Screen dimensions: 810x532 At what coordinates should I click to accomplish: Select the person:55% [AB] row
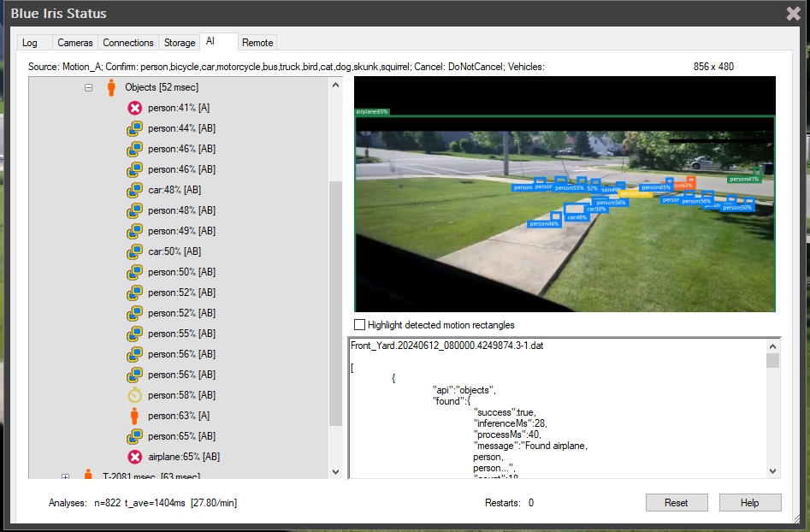click(x=182, y=334)
